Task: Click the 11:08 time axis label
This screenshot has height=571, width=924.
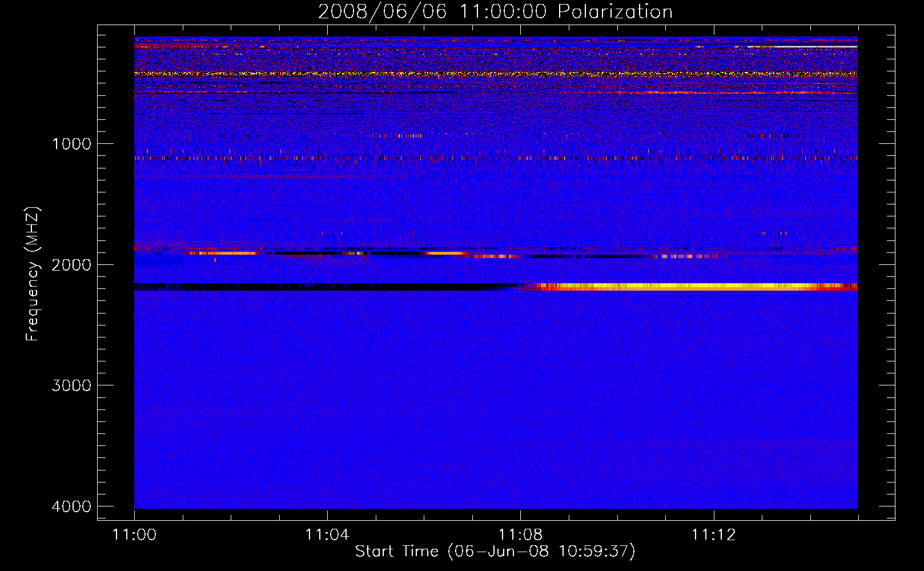Action: click(520, 535)
